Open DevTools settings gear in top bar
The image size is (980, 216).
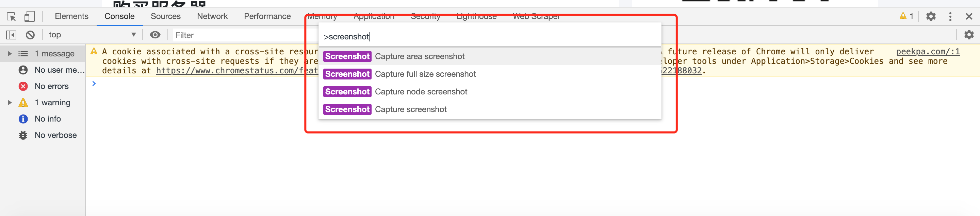click(x=931, y=16)
